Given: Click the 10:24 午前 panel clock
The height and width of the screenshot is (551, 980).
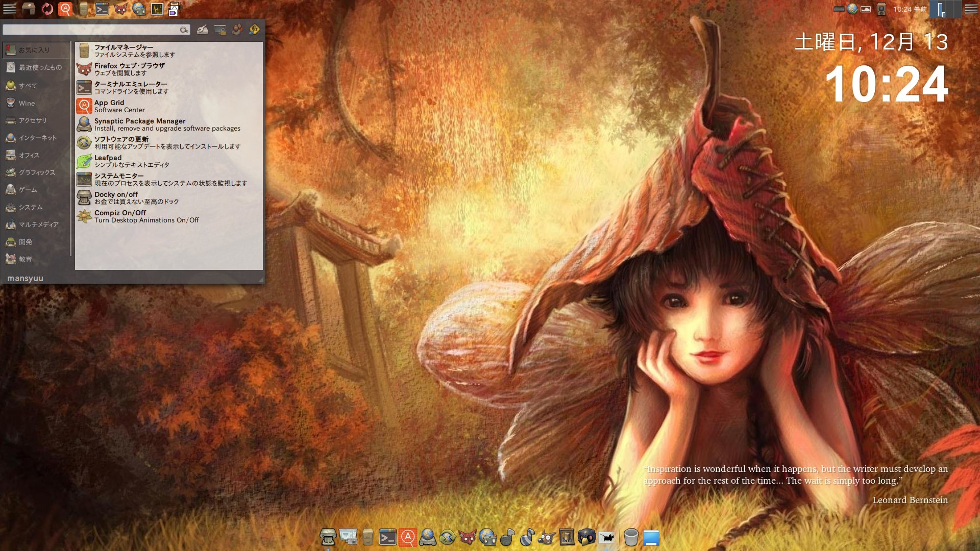Looking at the screenshot, I should (x=910, y=9).
